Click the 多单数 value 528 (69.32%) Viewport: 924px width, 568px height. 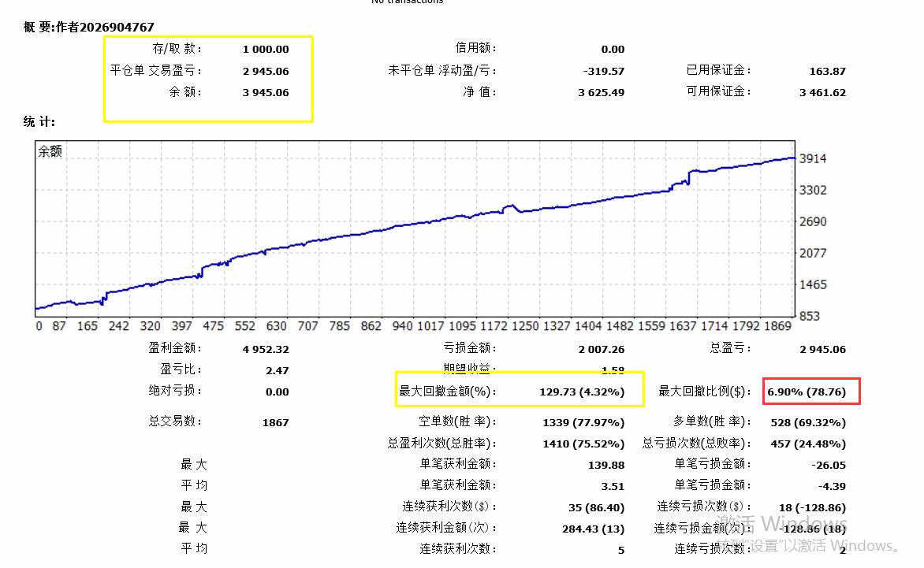point(807,422)
